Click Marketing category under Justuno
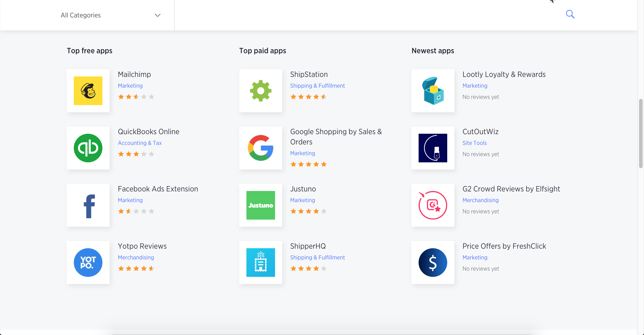The image size is (644, 335). 302,200
